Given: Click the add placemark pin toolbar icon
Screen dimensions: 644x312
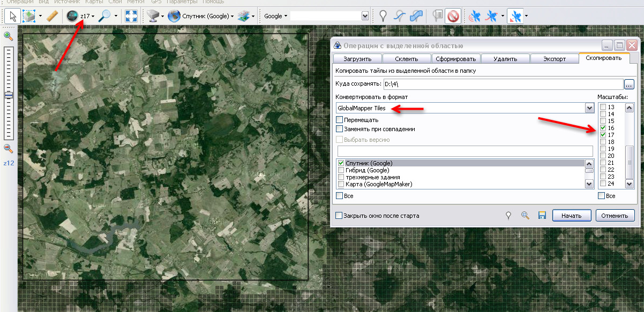Looking at the screenshot, I should click(383, 16).
